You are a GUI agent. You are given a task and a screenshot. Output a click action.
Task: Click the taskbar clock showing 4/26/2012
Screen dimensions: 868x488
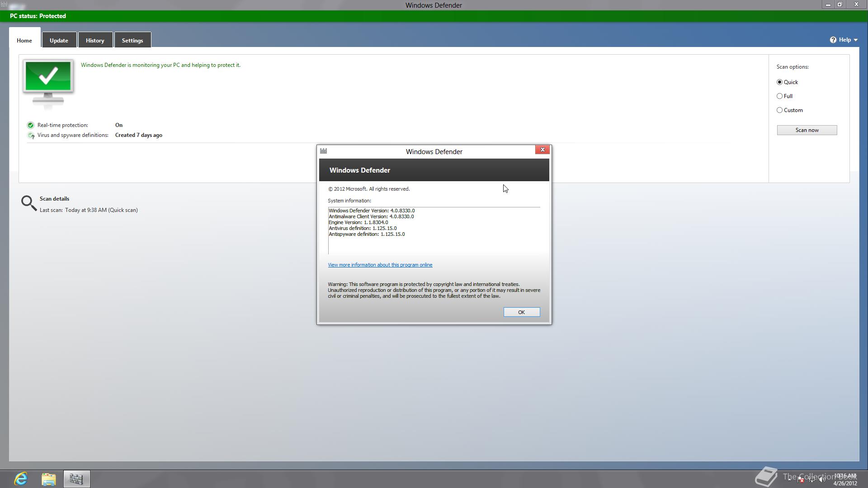coord(845,479)
